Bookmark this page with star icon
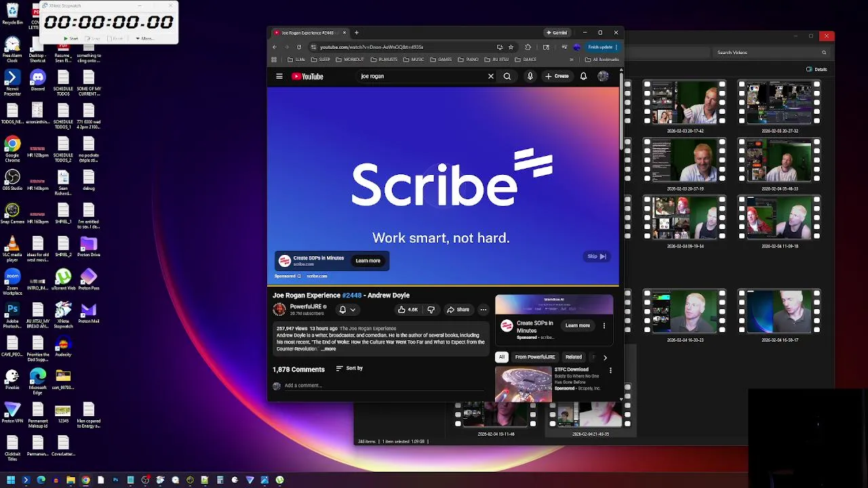This screenshot has height=488, width=868. [x=511, y=47]
